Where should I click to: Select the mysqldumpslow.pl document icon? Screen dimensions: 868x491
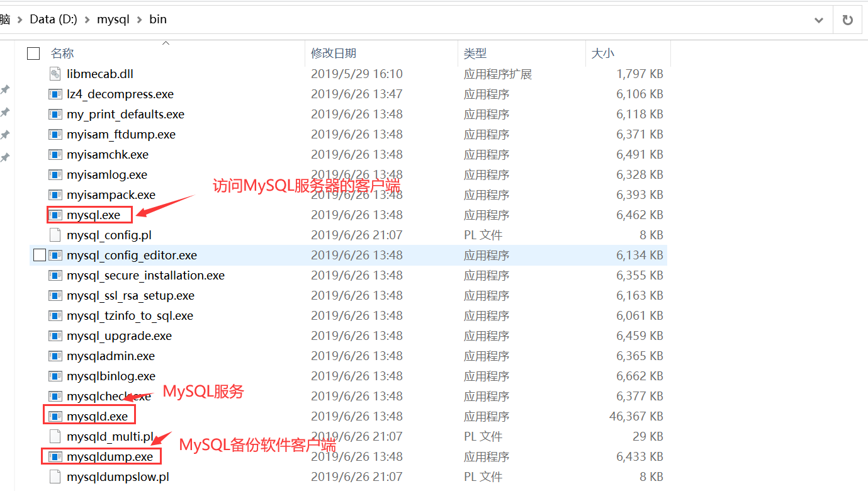[x=55, y=477]
